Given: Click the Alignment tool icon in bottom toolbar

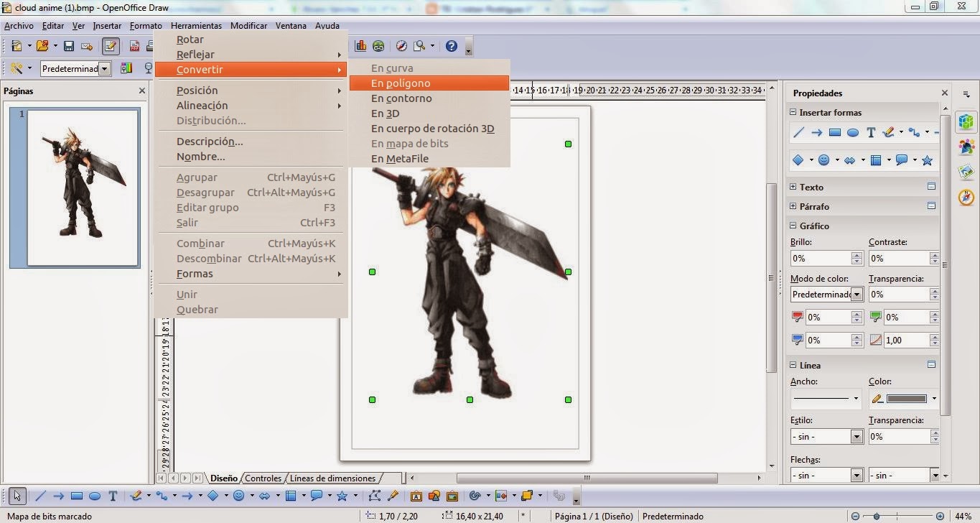Looking at the screenshot, I should coord(500,496).
